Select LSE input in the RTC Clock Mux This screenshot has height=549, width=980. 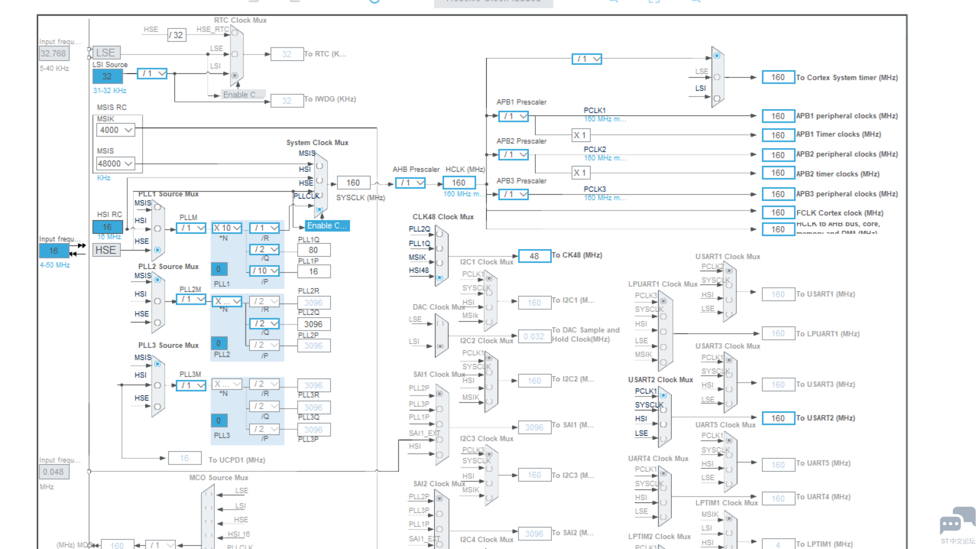(234, 54)
